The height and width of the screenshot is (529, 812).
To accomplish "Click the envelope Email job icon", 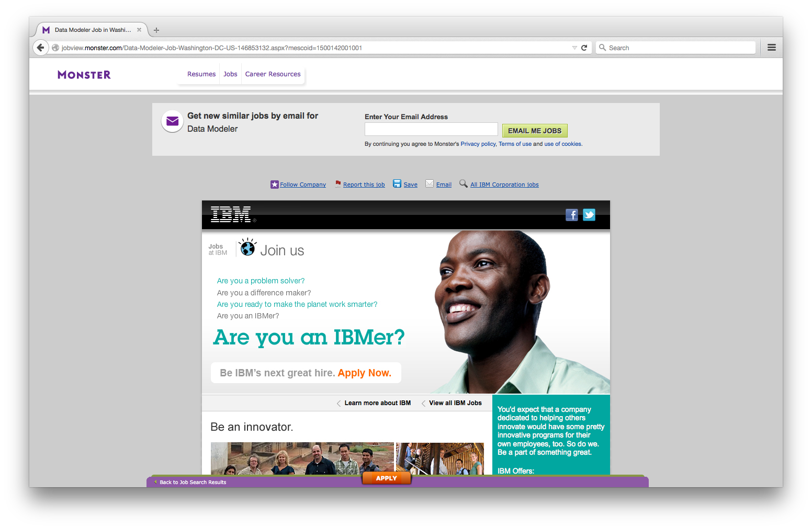I will [430, 183].
